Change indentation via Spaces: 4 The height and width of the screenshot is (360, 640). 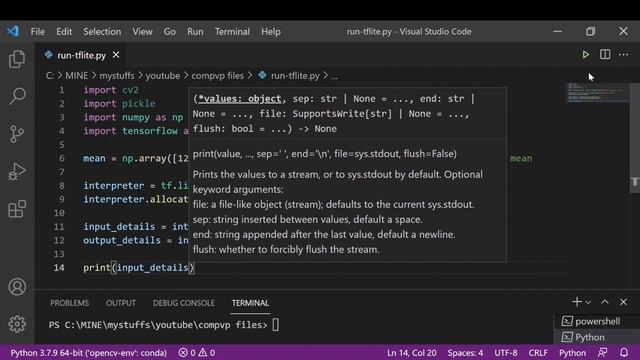click(465, 353)
